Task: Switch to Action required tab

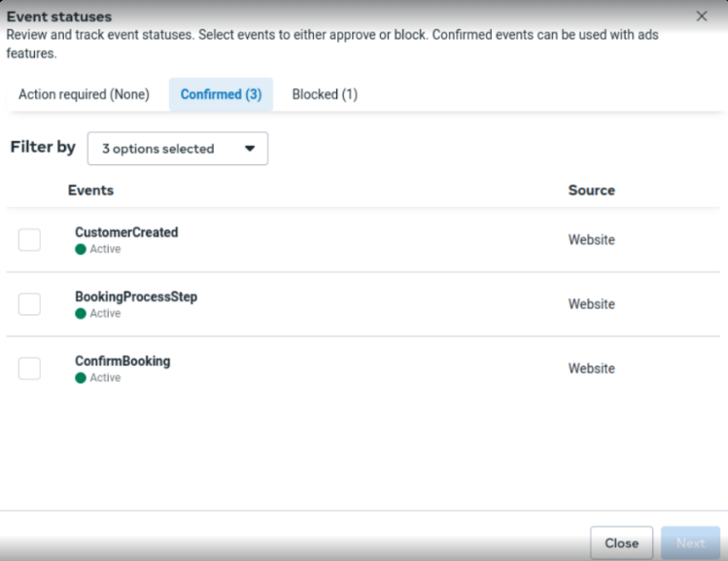Action: pyautogui.click(x=84, y=94)
